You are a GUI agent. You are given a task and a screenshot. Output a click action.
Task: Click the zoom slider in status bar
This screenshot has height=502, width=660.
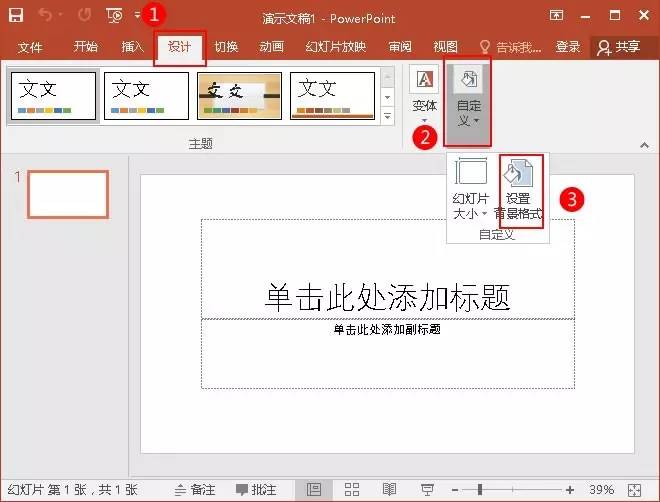coord(481,490)
